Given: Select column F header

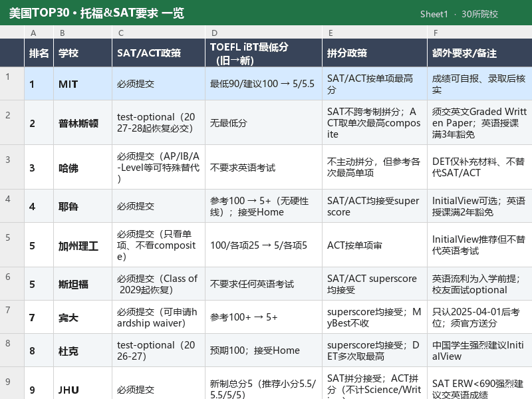Looking at the screenshot, I should point(479,33).
